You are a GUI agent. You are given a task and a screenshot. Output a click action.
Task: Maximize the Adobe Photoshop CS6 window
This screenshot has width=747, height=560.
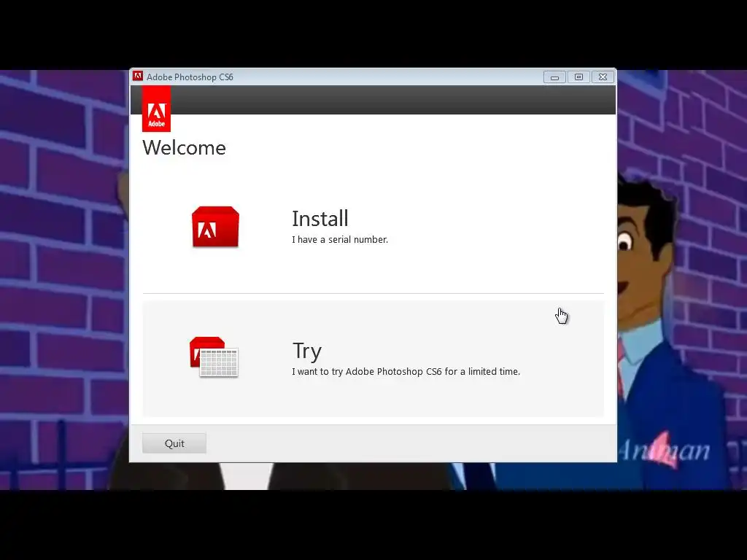click(578, 77)
